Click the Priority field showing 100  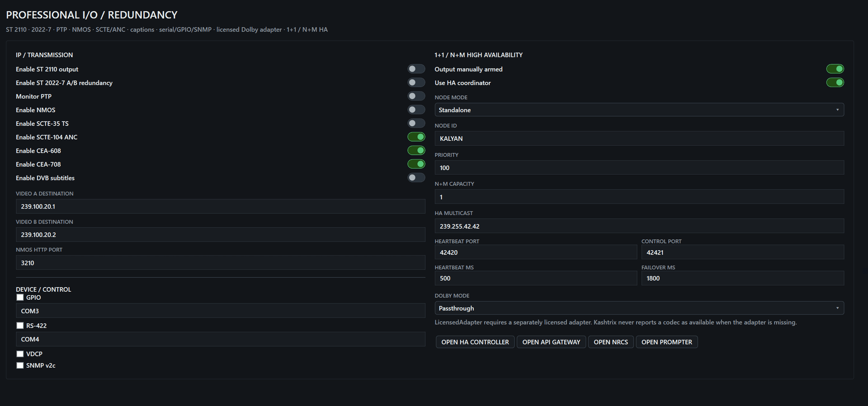[x=639, y=168]
